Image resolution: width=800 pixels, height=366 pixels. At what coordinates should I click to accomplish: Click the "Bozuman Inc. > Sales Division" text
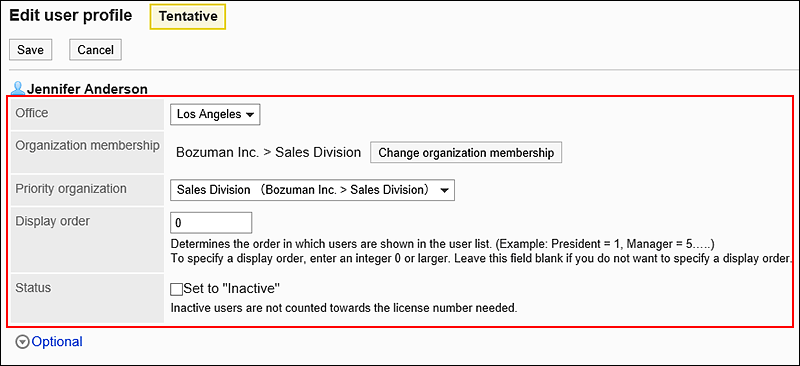pos(268,152)
